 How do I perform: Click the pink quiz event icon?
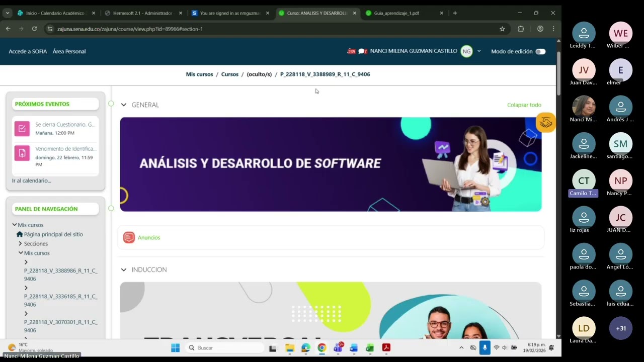pos(22,129)
